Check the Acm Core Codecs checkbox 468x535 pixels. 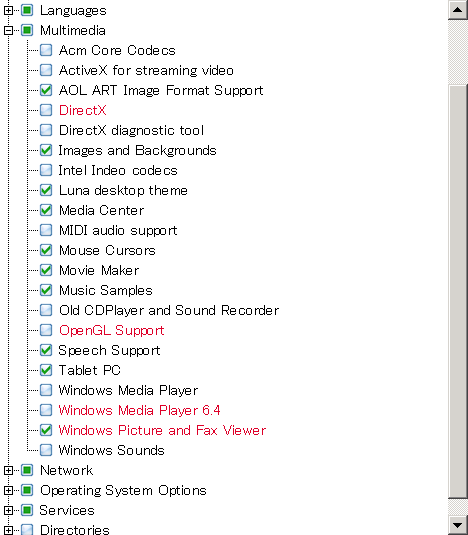46,50
